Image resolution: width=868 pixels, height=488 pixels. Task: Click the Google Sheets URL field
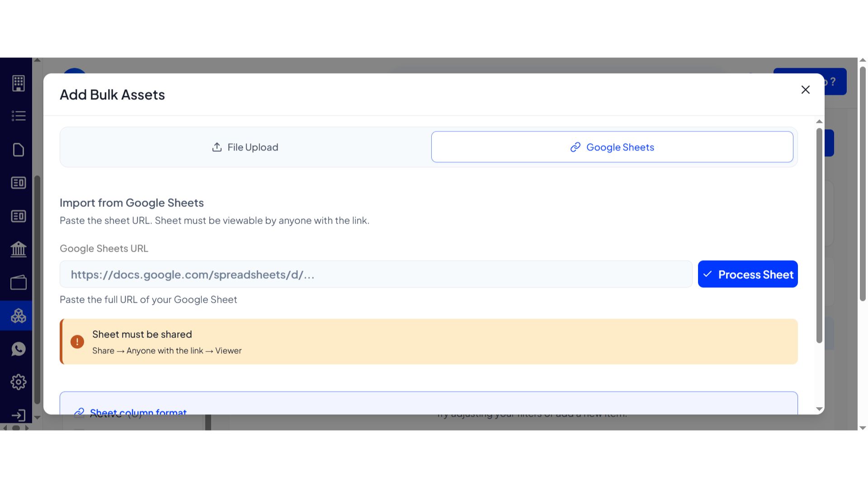(375, 274)
